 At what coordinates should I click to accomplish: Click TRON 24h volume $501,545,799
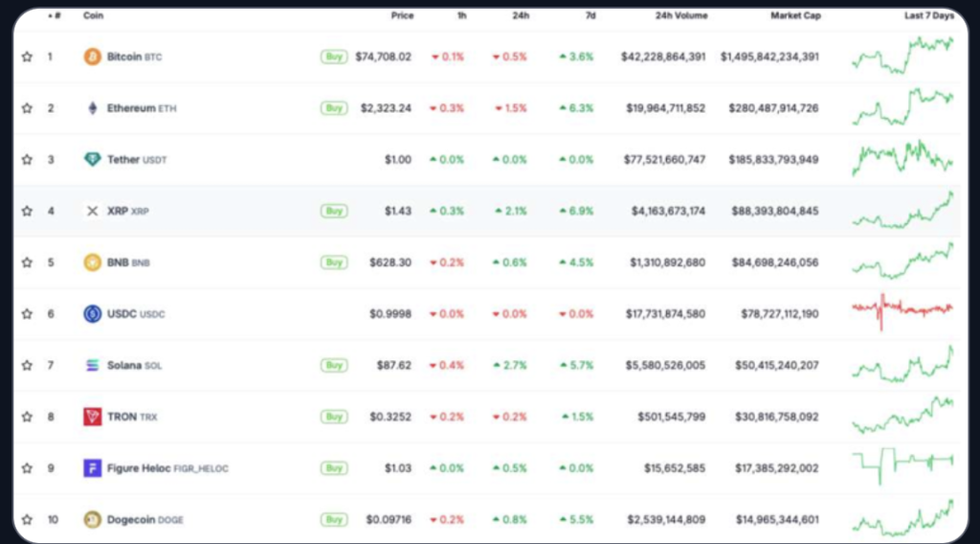(671, 417)
